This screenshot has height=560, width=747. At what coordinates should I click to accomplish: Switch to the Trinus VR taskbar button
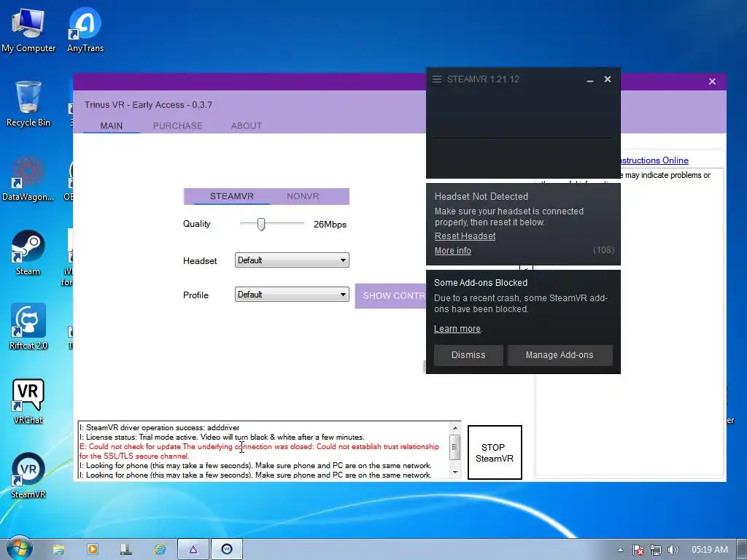[x=193, y=550]
